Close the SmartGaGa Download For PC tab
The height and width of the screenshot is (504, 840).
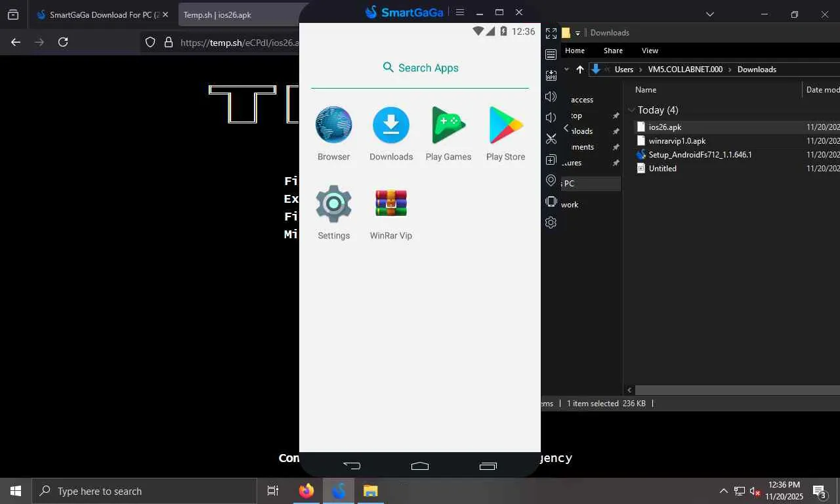165,14
